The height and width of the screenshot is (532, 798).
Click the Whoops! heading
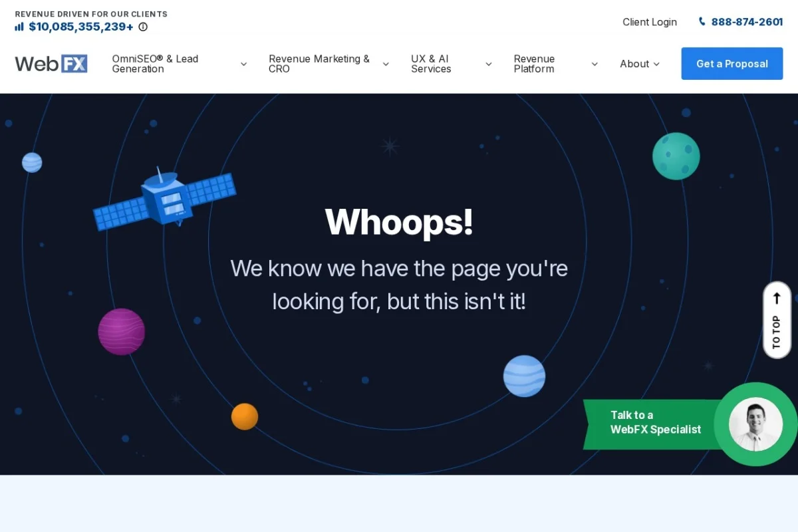point(399,221)
